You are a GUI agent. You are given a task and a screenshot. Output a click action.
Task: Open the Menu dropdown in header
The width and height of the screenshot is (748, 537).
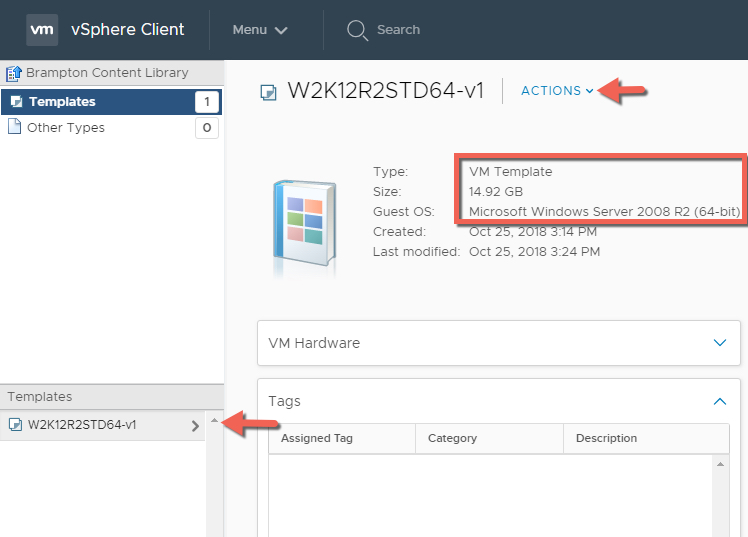[x=260, y=30]
